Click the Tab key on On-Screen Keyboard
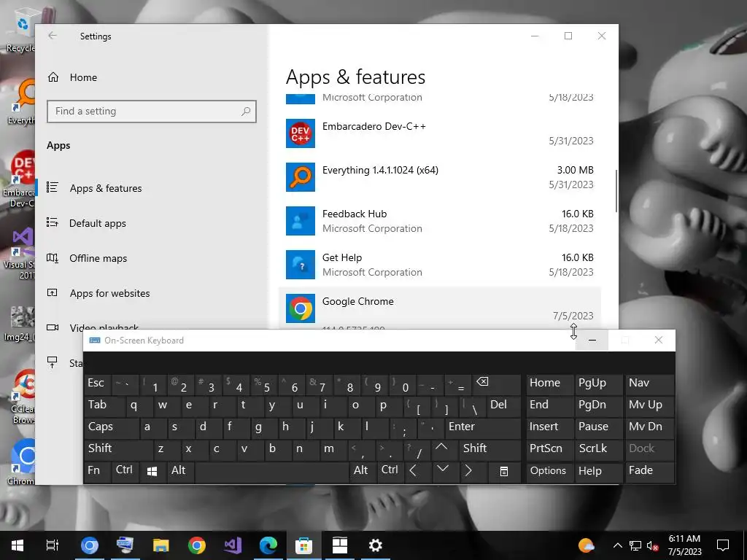747x560 pixels. tap(105, 405)
